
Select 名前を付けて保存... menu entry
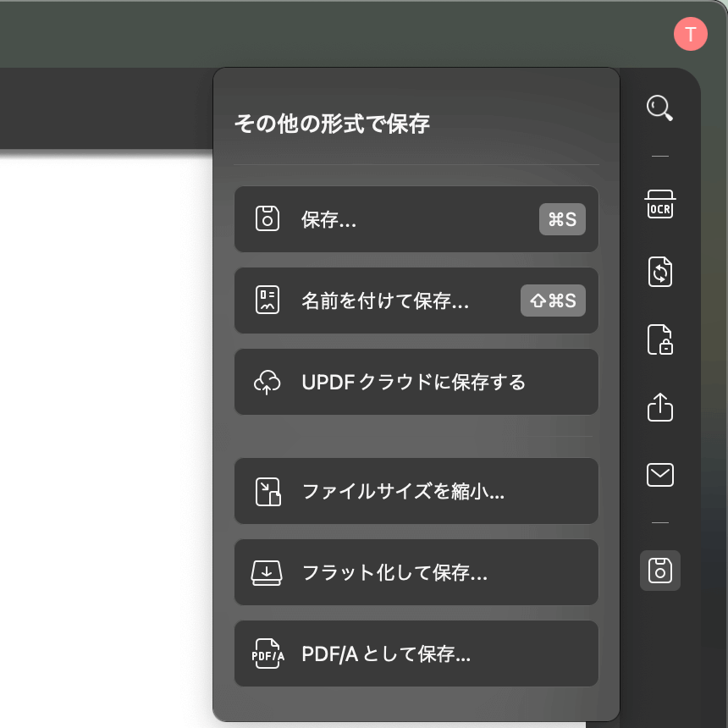[x=416, y=301]
